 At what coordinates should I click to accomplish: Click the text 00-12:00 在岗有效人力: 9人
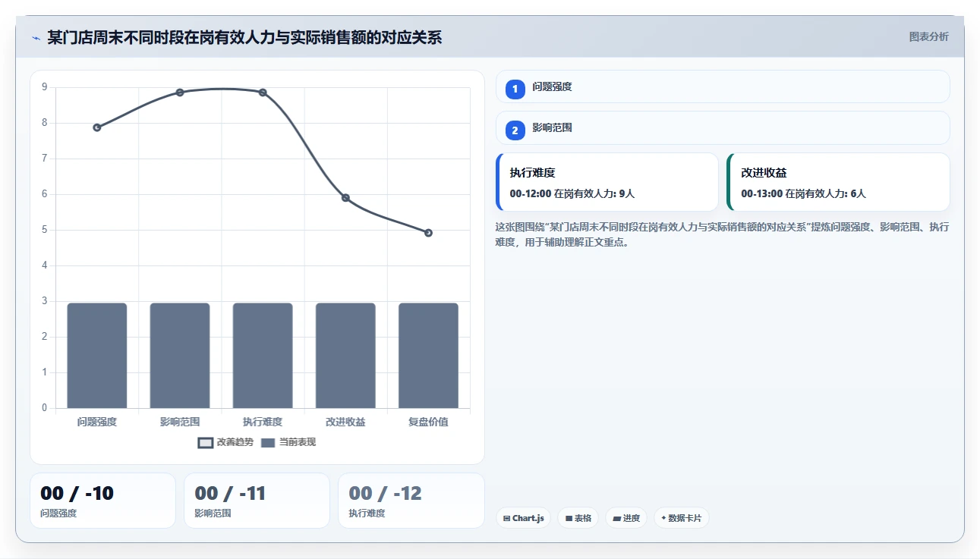pyautogui.click(x=572, y=193)
